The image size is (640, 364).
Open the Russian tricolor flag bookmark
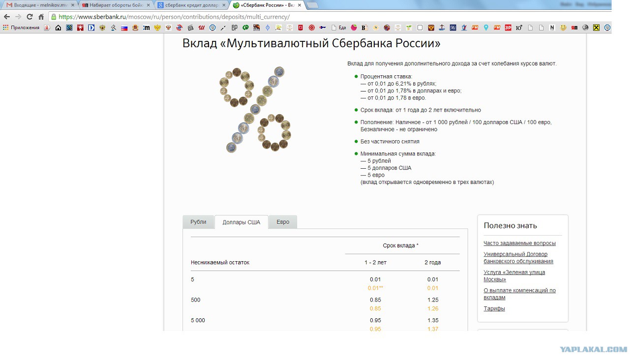tap(124, 28)
